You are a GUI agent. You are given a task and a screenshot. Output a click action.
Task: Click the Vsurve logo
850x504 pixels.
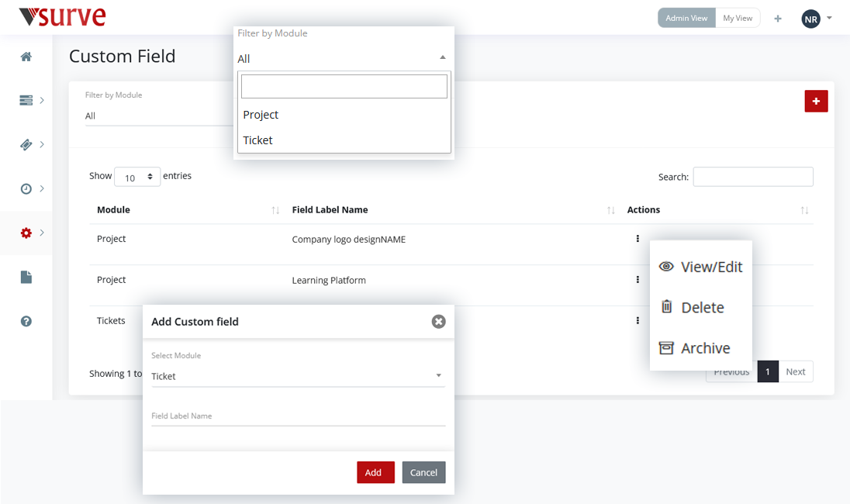click(62, 17)
